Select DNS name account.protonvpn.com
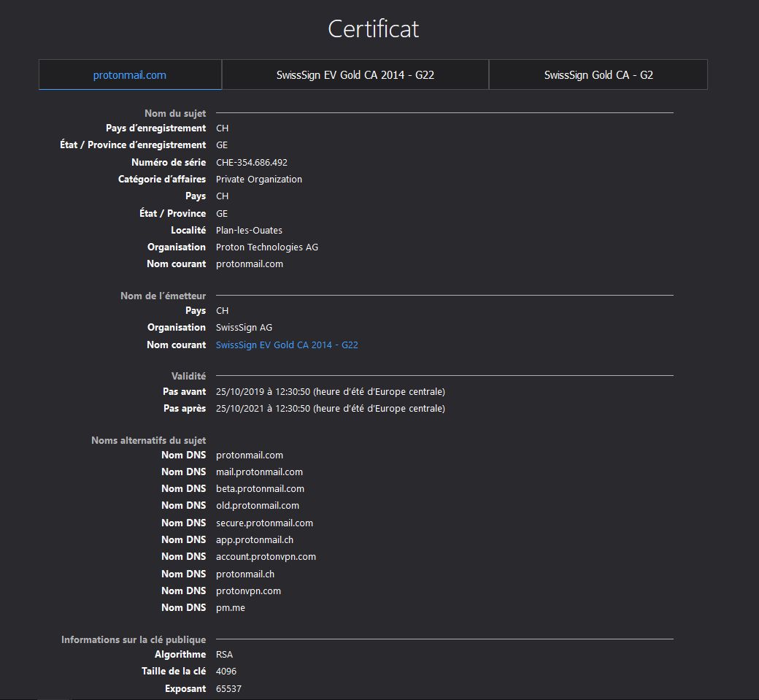Screen dimensions: 759x700 266,557
